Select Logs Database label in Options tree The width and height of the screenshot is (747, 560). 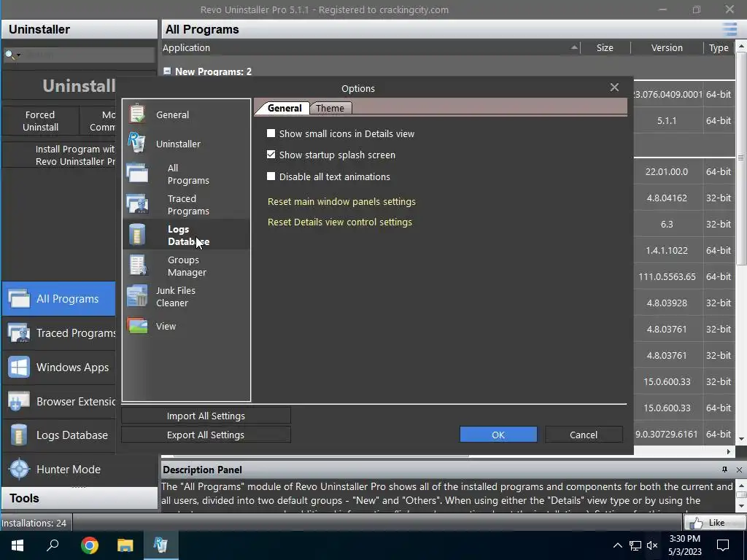pyautogui.click(x=189, y=236)
